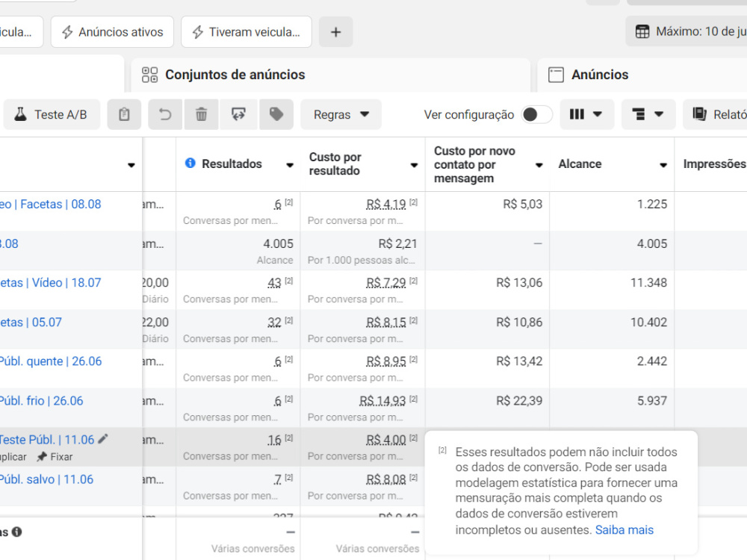Open the Públ. frio | 26.06 ad set
Viewport: 747px width, 560px height.
(41, 401)
